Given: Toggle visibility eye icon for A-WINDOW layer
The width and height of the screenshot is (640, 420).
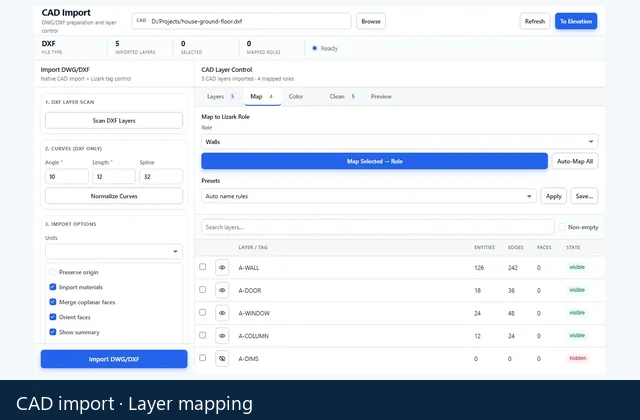Looking at the screenshot, I should coord(222,313).
